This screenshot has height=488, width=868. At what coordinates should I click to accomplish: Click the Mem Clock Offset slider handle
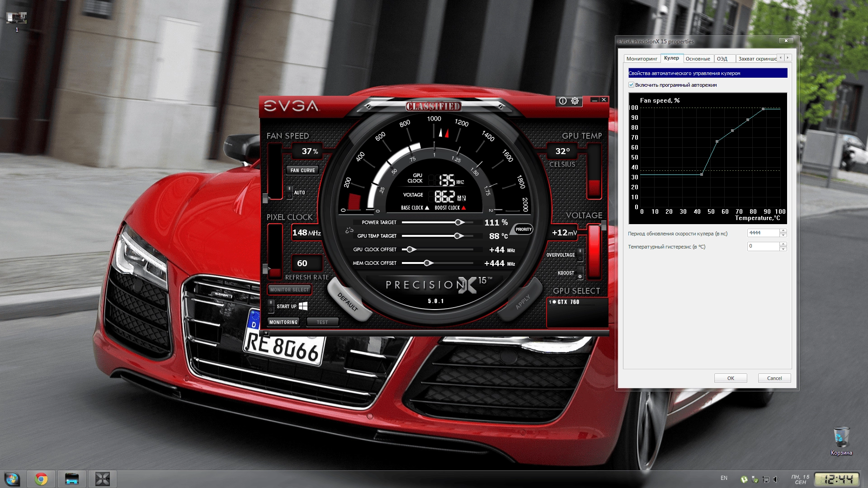pyautogui.click(x=428, y=263)
